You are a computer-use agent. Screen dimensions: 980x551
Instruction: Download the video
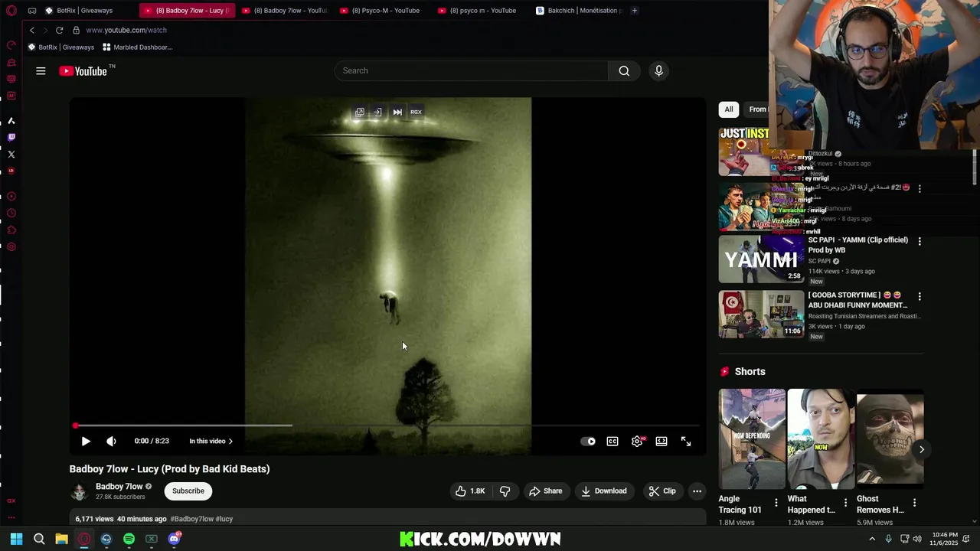point(603,491)
